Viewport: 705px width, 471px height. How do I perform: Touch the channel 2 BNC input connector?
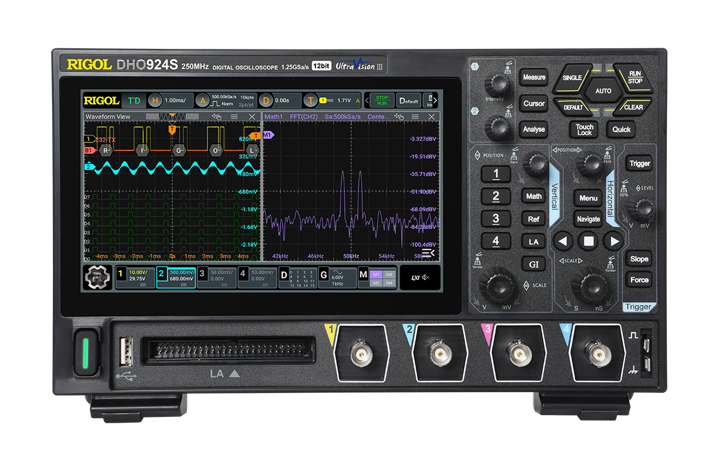coord(440,354)
